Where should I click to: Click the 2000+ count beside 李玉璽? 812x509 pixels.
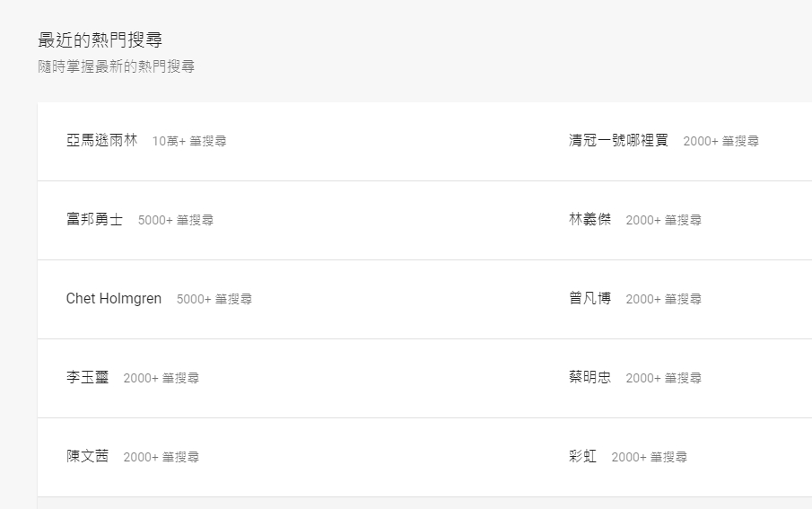(x=162, y=379)
